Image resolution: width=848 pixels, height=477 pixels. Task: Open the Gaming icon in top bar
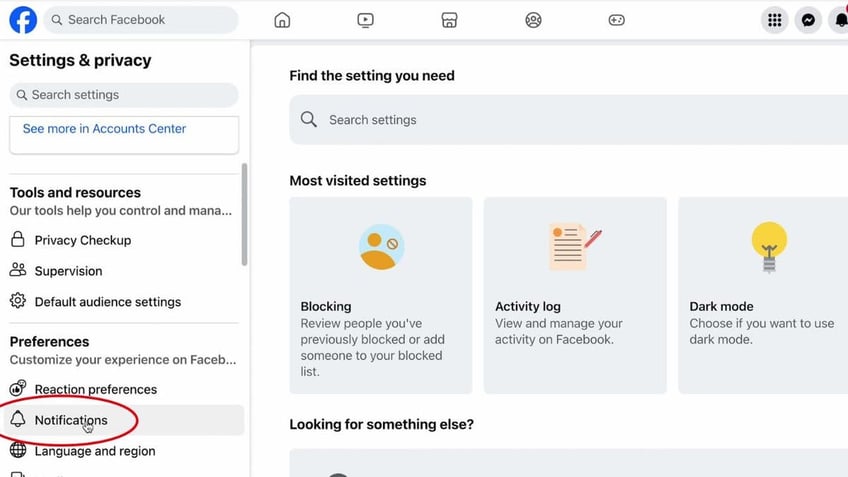coord(617,20)
